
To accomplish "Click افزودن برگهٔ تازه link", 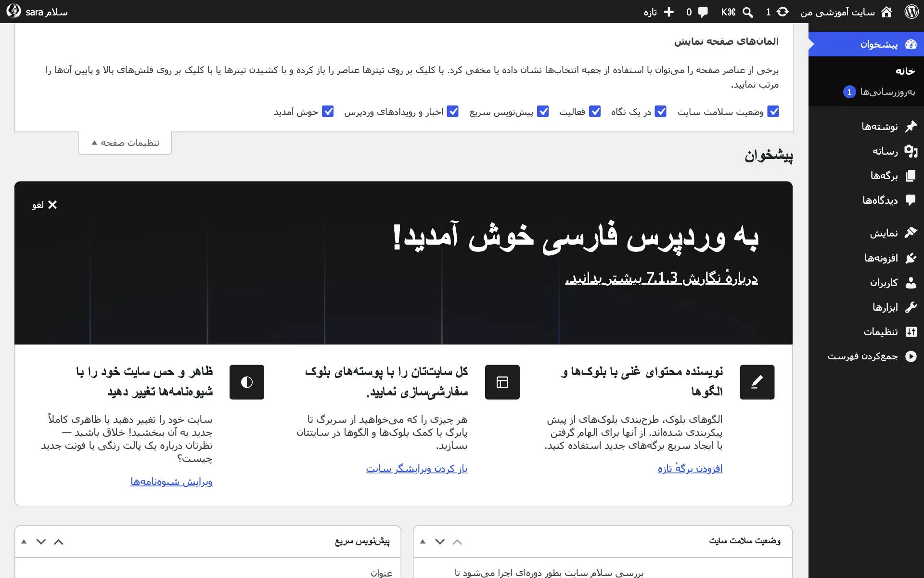I will (x=690, y=469).
